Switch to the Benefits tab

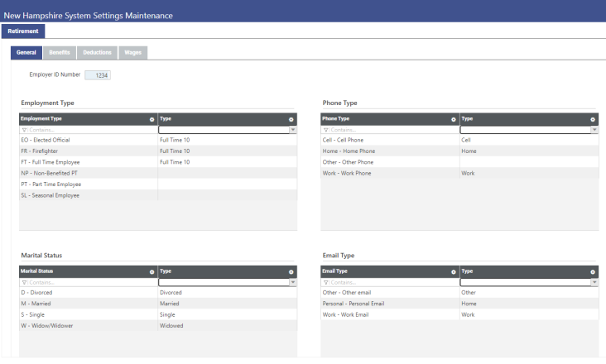(60, 52)
